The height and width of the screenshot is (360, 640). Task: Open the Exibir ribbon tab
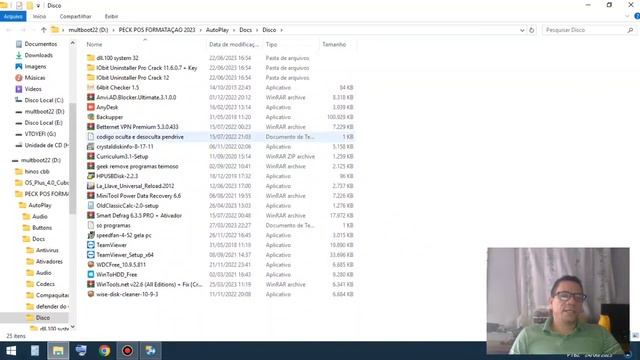pyautogui.click(x=111, y=16)
